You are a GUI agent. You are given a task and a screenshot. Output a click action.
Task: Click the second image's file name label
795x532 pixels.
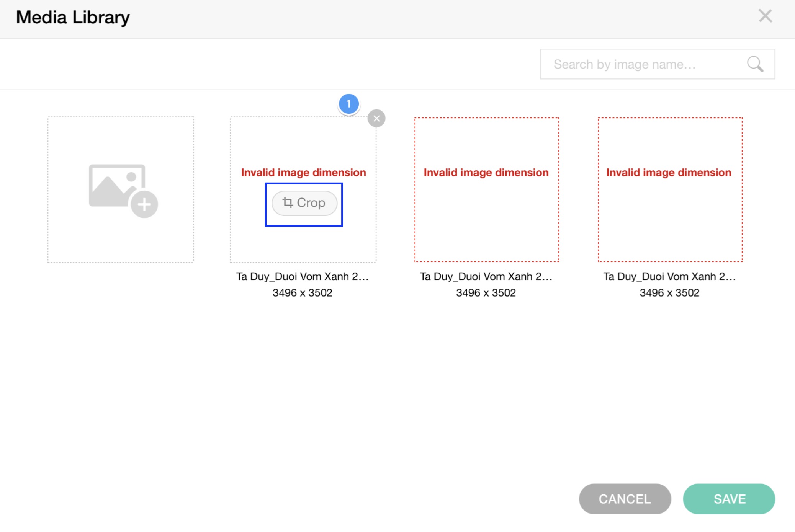pyautogui.click(x=486, y=276)
